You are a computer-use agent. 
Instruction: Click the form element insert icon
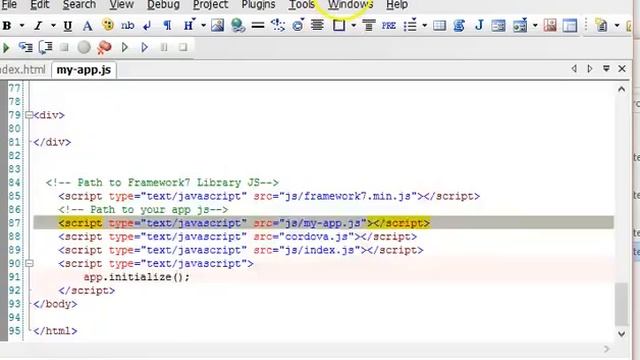point(520,25)
